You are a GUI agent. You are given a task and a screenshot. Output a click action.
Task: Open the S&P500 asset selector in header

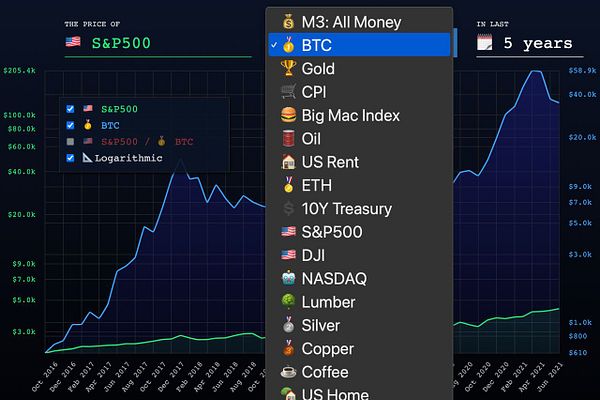[158, 43]
